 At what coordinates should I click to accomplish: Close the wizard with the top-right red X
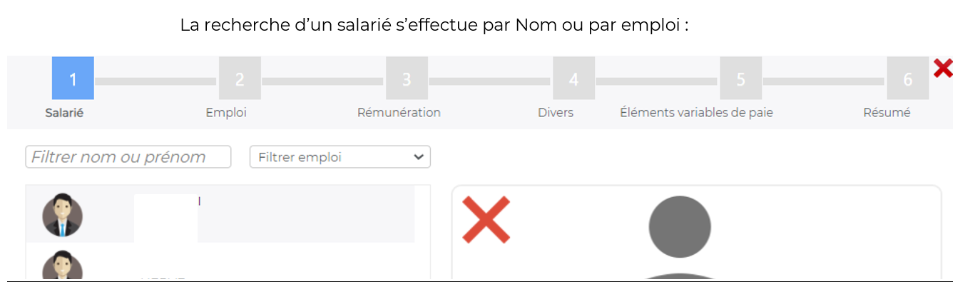click(x=943, y=69)
